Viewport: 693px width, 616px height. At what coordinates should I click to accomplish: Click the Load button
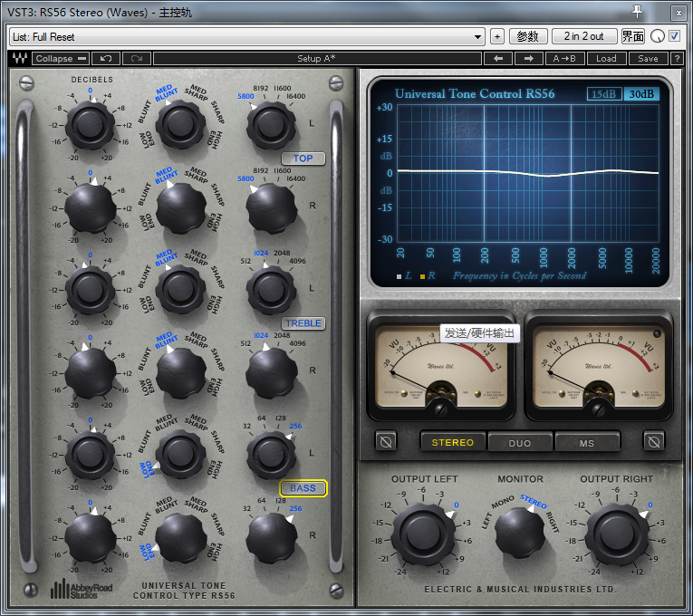coord(606,58)
